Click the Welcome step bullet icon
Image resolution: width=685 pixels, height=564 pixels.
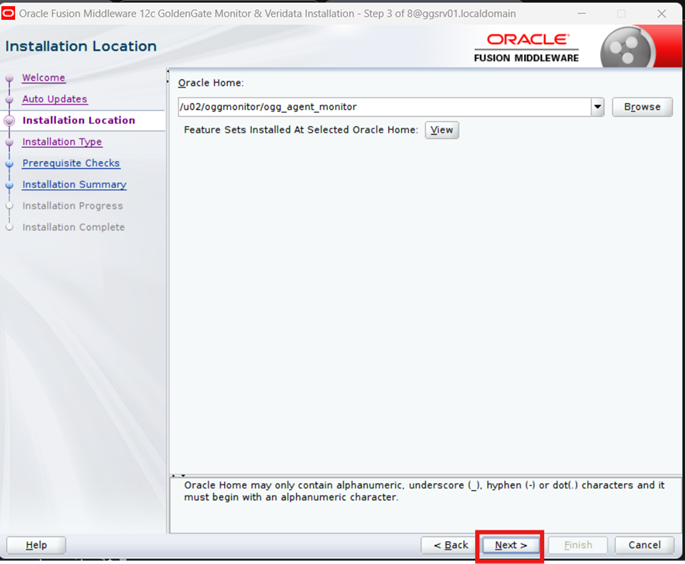10,79
